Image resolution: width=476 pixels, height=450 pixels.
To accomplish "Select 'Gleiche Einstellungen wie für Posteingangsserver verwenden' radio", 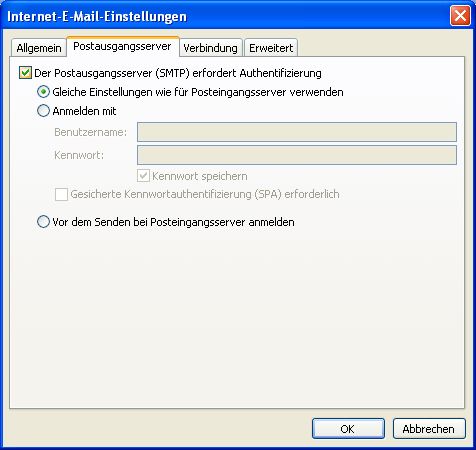I will [x=43, y=92].
